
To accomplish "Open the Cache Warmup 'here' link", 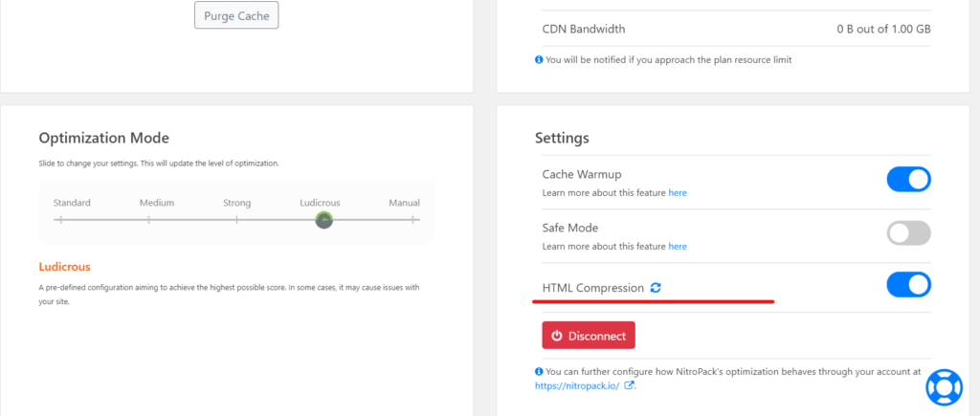I will (678, 193).
